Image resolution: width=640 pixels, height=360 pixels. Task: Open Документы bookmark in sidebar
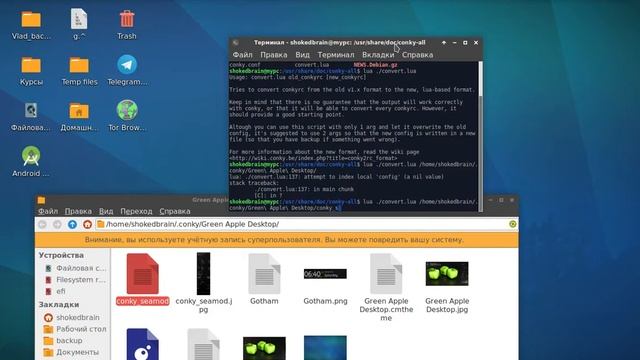[71, 352]
